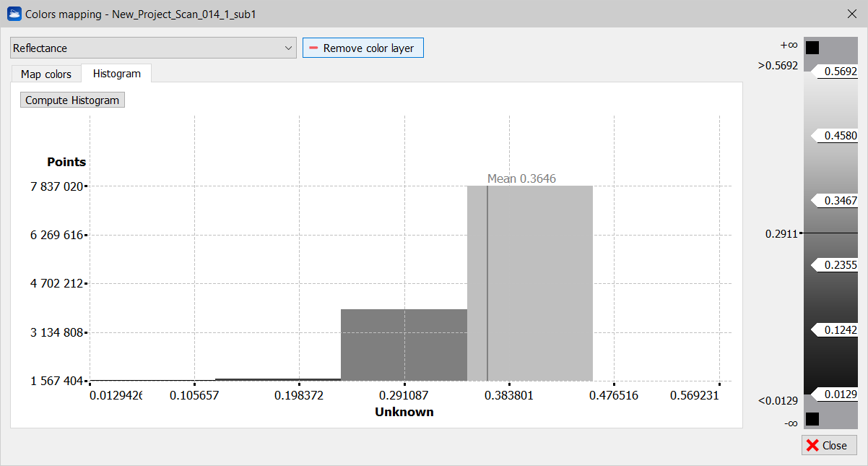Select the Histogram tab
Viewport: 868px width, 466px height.
click(x=116, y=74)
